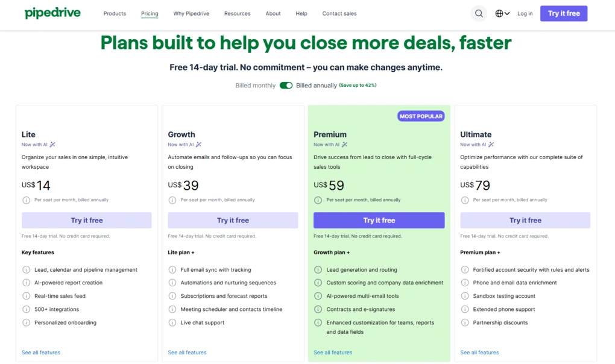Click the info icon beside Contracts and e-signatures
615x364 pixels.
pos(318,309)
